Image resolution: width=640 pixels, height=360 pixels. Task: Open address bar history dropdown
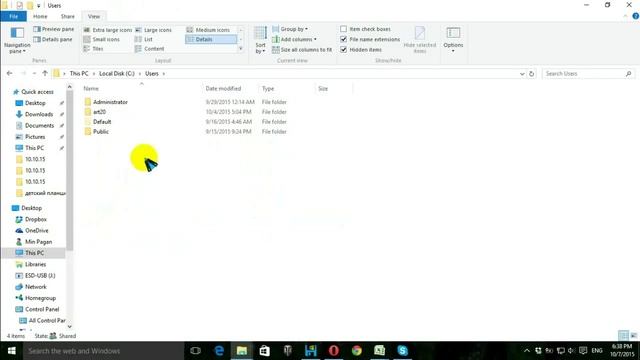click(522, 74)
